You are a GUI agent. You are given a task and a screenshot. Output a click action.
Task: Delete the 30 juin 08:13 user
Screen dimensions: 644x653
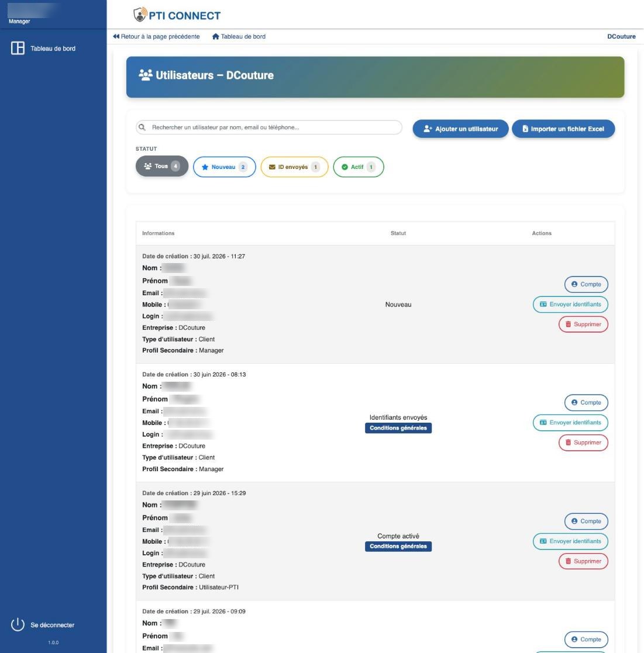pyautogui.click(x=583, y=443)
